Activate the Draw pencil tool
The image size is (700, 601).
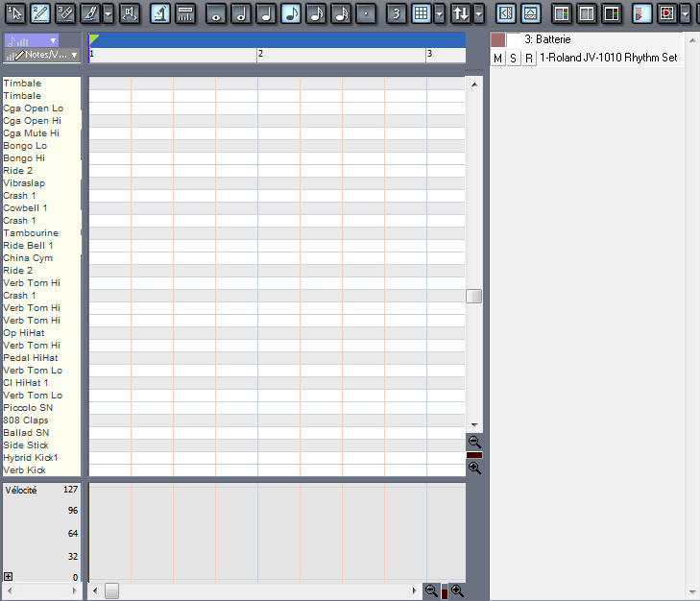[39, 13]
